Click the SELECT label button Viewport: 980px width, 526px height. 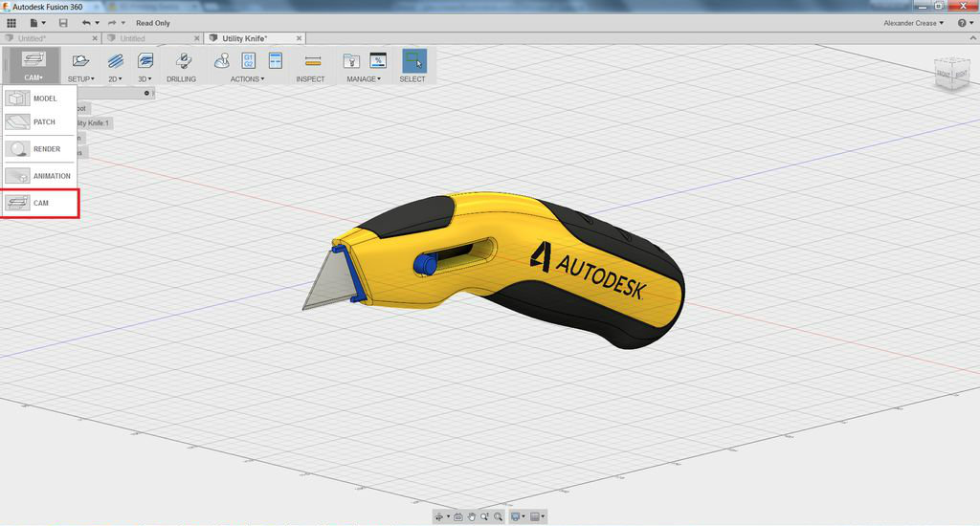click(x=412, y=79)
